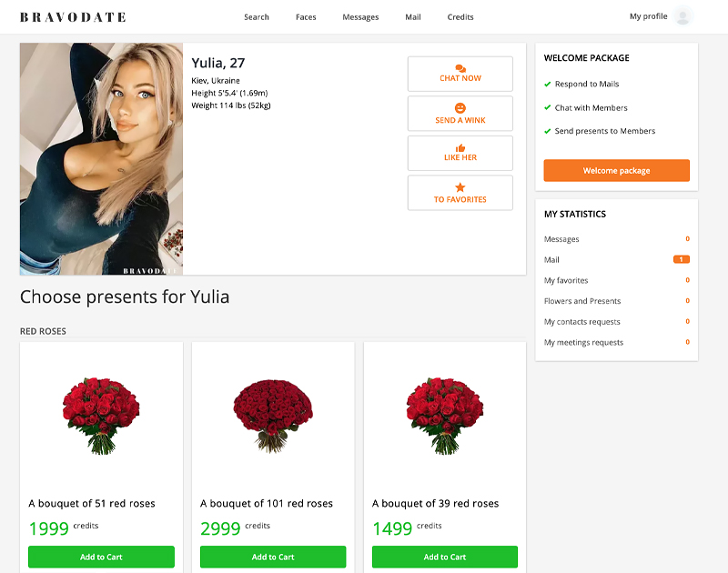Click the Send a Wink smiley icon
728x573 pixels.
coord(460,108)
